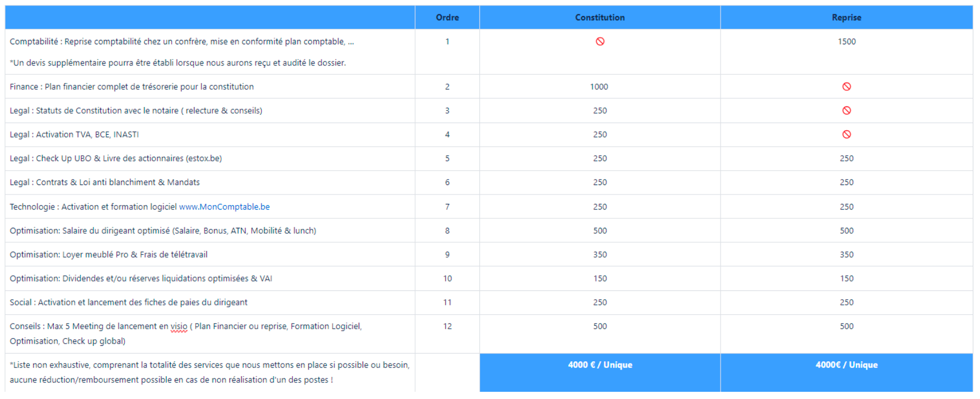Select the 1500 value in the Reprise column
This screenshot has width=980, height=399.
tap(846, 42)
